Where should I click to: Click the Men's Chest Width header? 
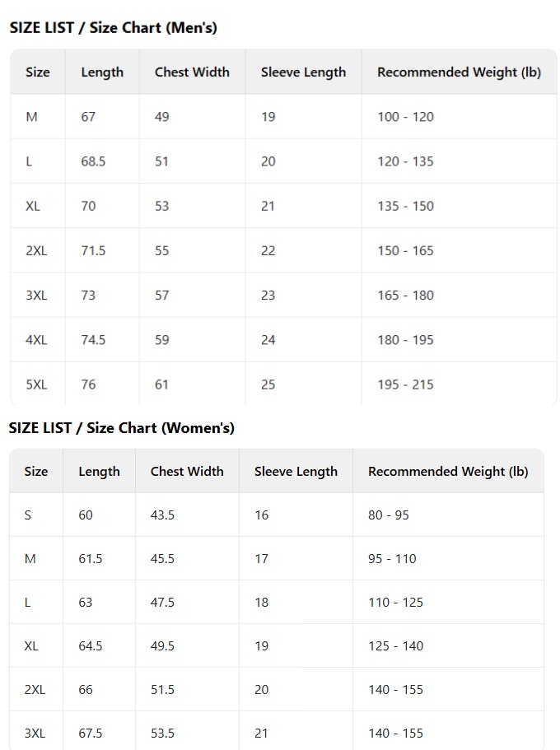click(192, 72)
